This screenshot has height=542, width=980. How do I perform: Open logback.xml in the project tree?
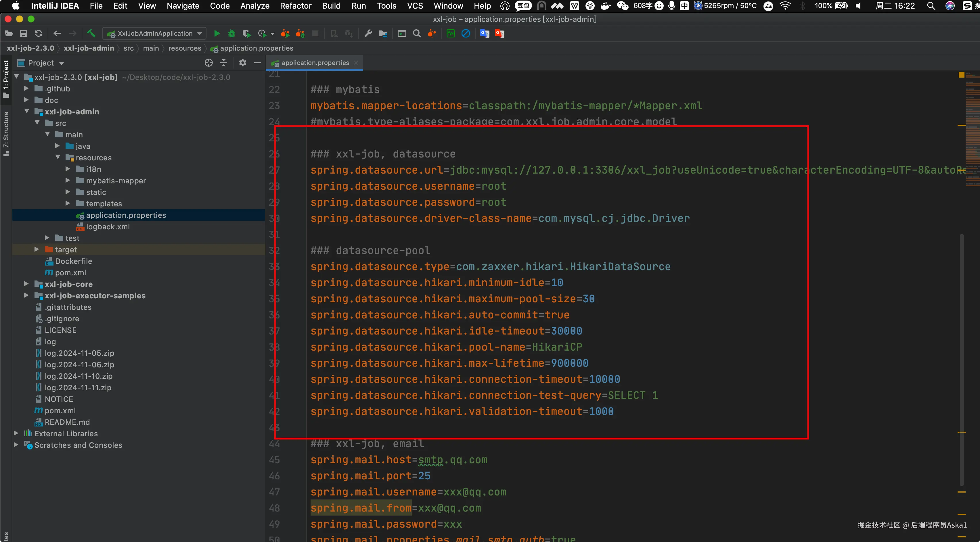click(108, 226)
